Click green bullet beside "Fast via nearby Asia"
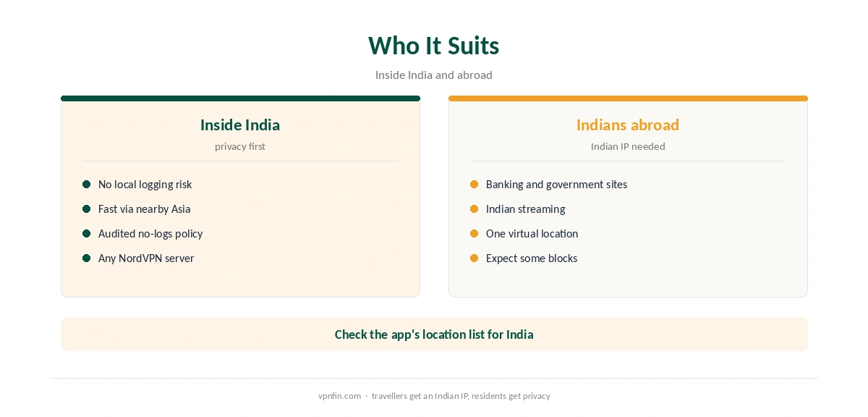 tap(87, 209)
